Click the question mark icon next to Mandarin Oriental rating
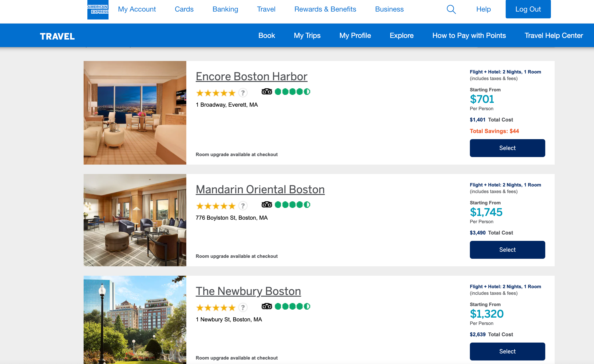Viewport: 594px width, 364px height. (243, 205)
